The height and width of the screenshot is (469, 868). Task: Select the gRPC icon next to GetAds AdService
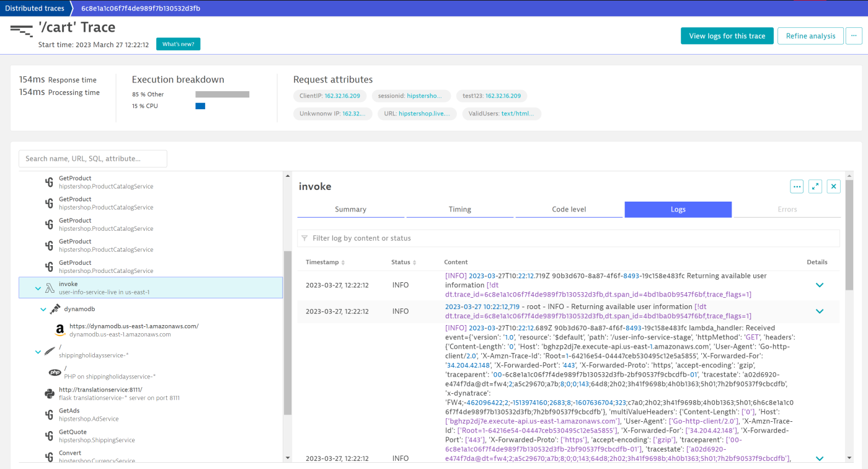50,413
